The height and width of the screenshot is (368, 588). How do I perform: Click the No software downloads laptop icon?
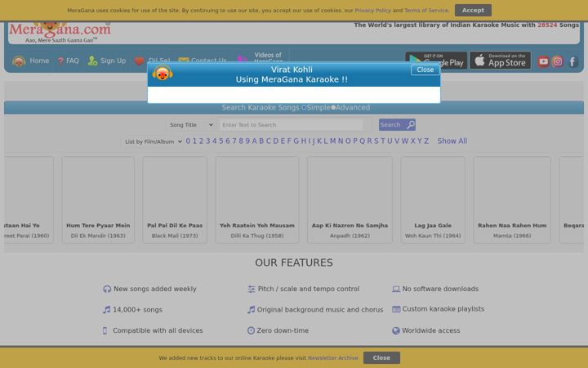pos(396,289)
